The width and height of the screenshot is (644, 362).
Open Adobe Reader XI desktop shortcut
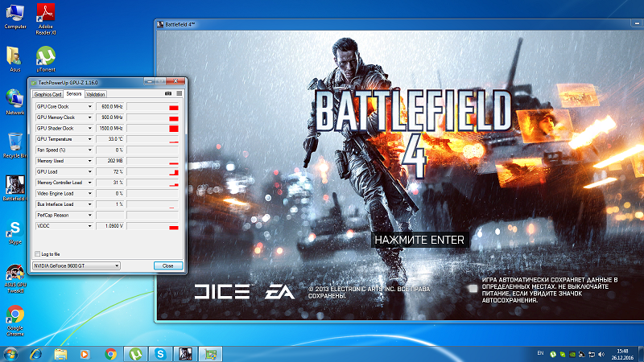pyautogui.click(x=46, y=19)
